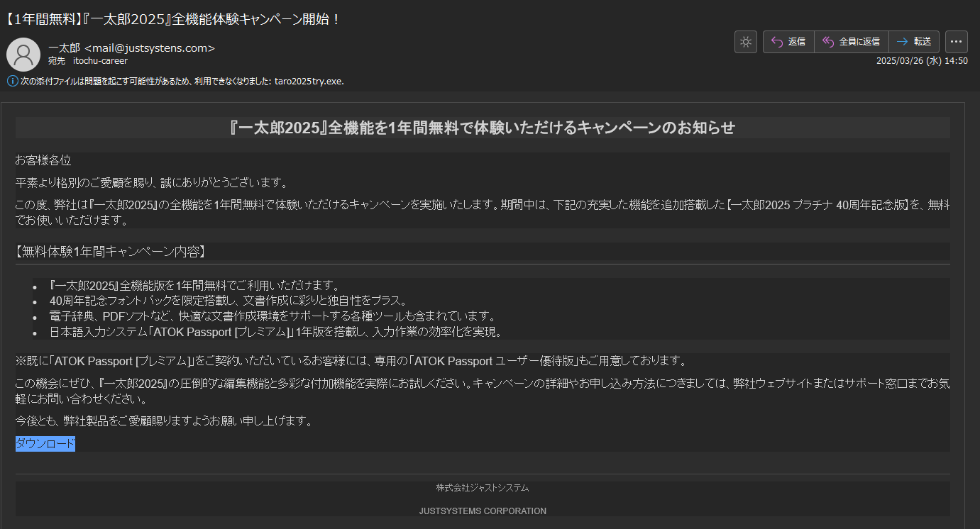Click the 全員に返信 reply all button
Image resolution: width=980 pixels, height=529 pixels.
pos(852,42)
